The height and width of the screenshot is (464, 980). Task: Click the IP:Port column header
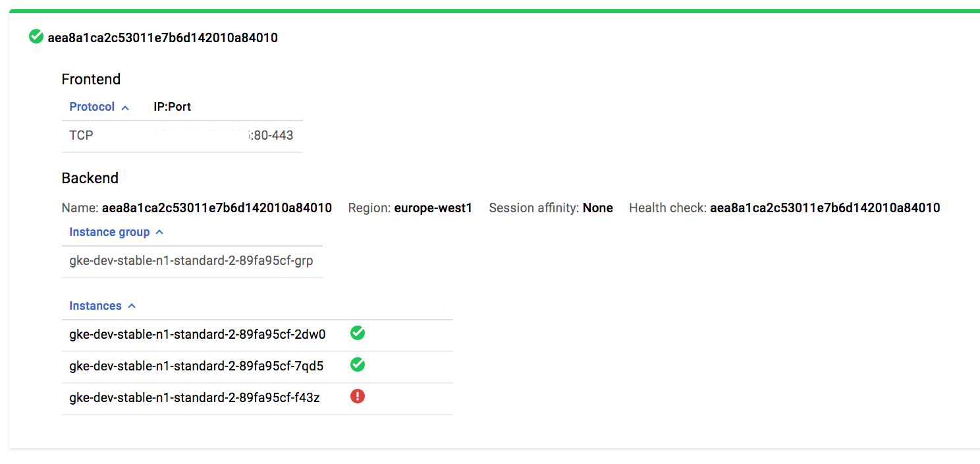(x=172, y=107)
